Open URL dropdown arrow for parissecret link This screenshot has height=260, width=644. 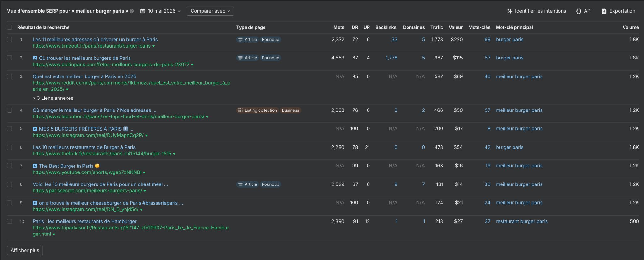[145, 191]
